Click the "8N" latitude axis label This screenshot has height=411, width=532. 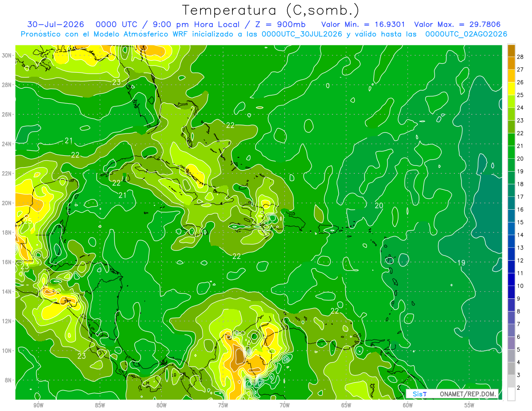click(9, 380)
